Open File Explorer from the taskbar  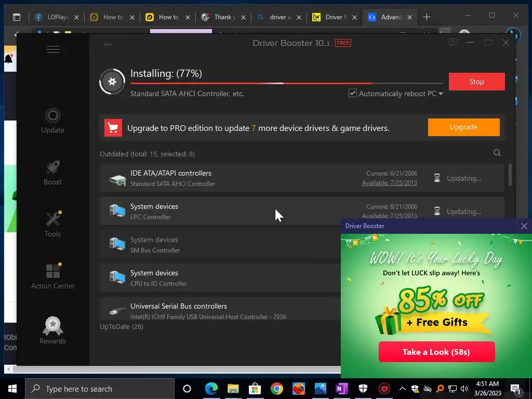[233, 389]
